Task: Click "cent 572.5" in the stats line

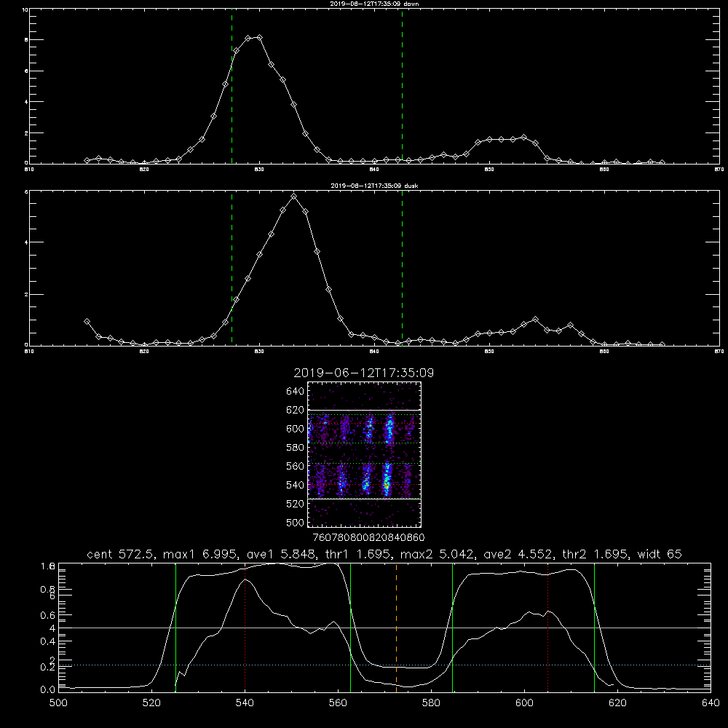Action: [119, 554]
